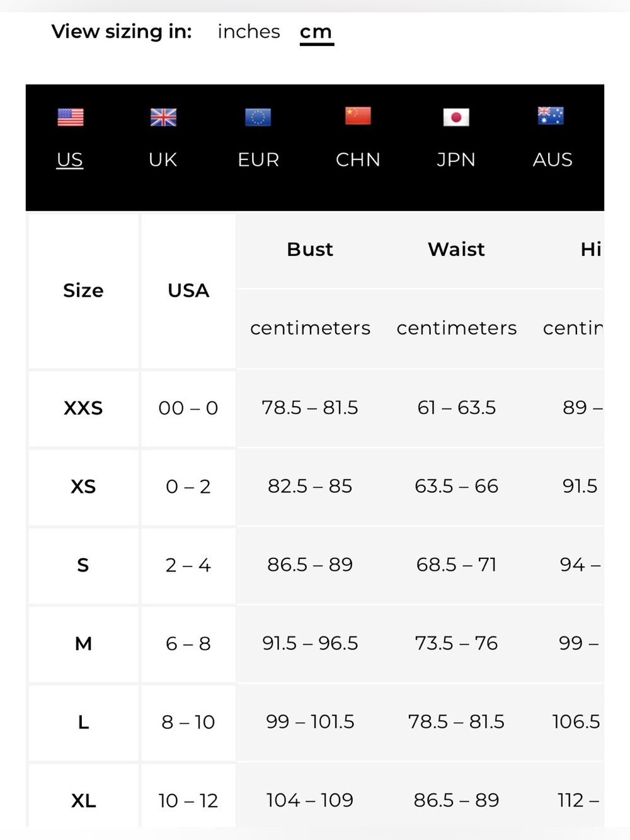The height and width of the screenshot is (840, 630).
Task: Select the European Union flag icon
Action: point(258,117)
